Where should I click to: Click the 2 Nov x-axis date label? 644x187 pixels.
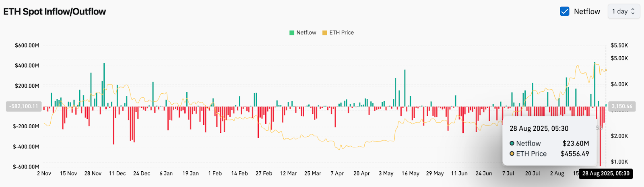pyautogui.click(x=44, y=173)
